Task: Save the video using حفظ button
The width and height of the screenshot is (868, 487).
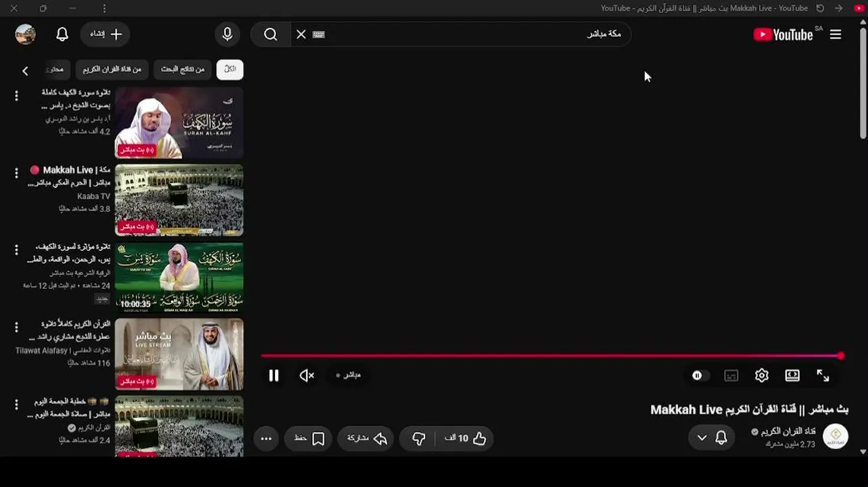Action: click(x=309, y=438)
